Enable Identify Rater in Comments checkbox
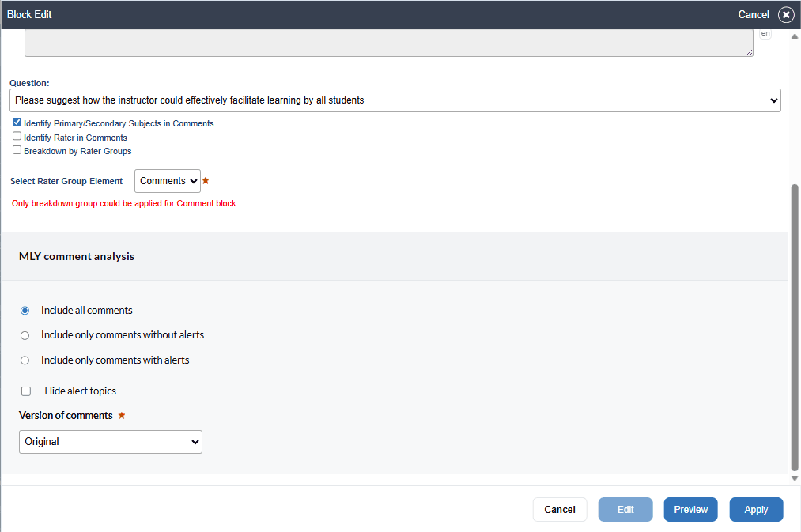The width and height of the screenshot is (801, 532). point(17,137)
